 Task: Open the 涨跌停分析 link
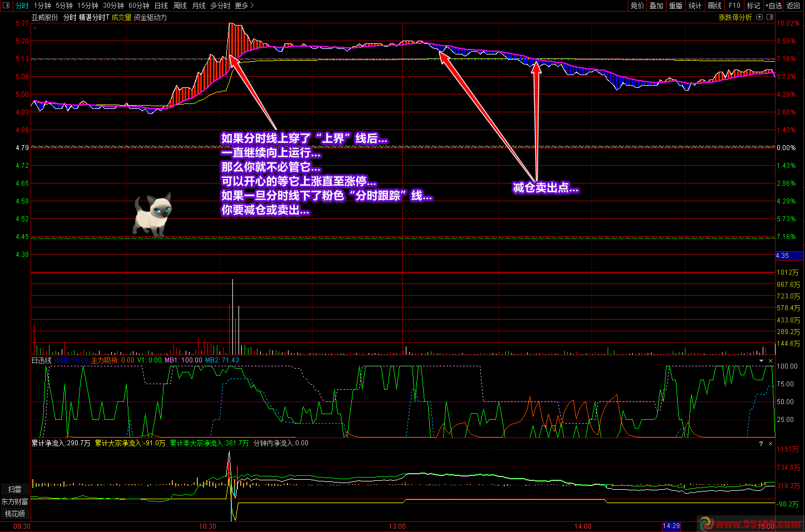click(735, 17)
